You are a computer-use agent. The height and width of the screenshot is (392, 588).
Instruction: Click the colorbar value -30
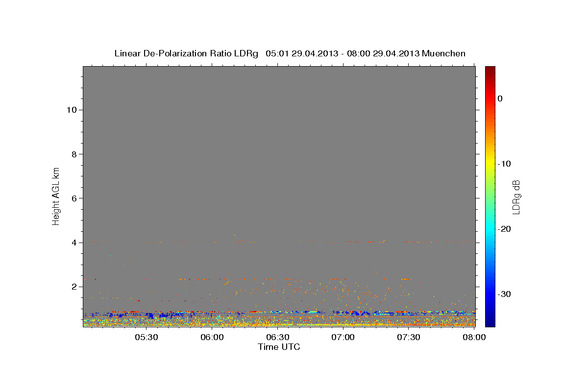click(505, 294)
